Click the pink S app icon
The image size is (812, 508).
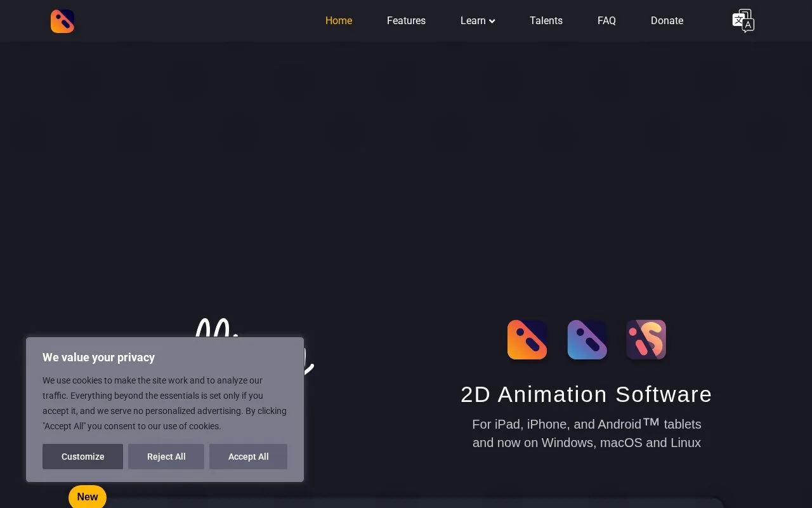tap(646, 340)
